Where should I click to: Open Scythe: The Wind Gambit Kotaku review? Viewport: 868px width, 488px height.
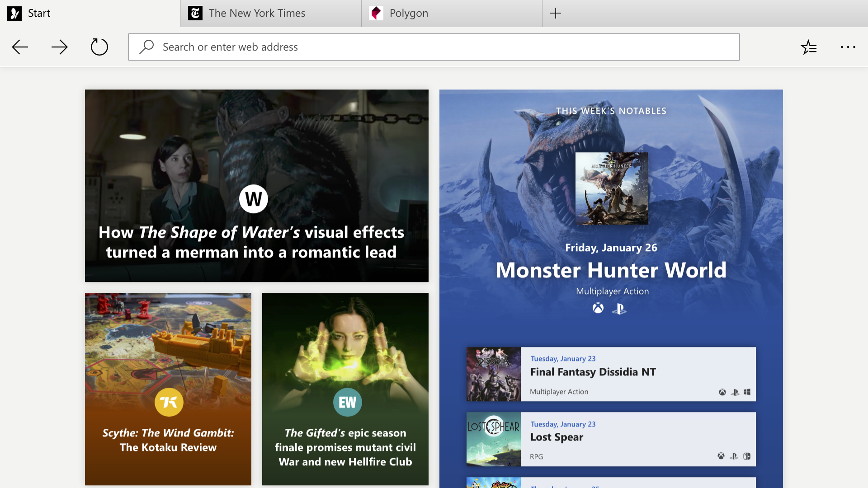168,389
